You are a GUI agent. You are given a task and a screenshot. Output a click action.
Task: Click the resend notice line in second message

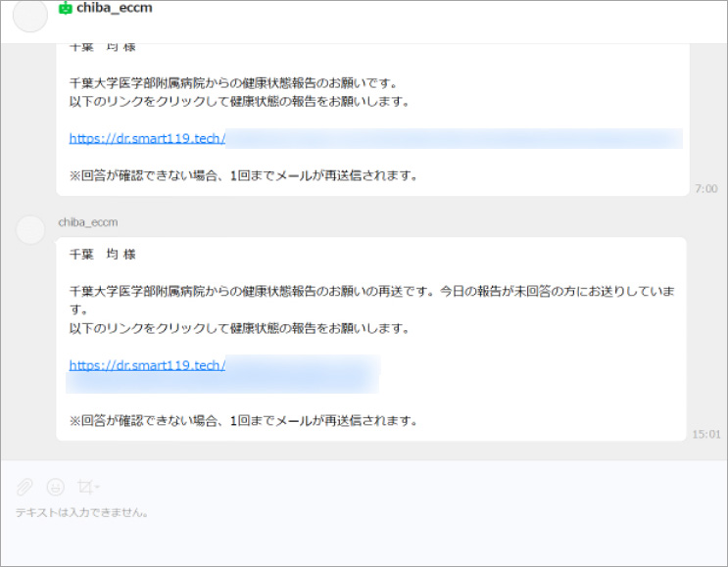pos(243,421)
